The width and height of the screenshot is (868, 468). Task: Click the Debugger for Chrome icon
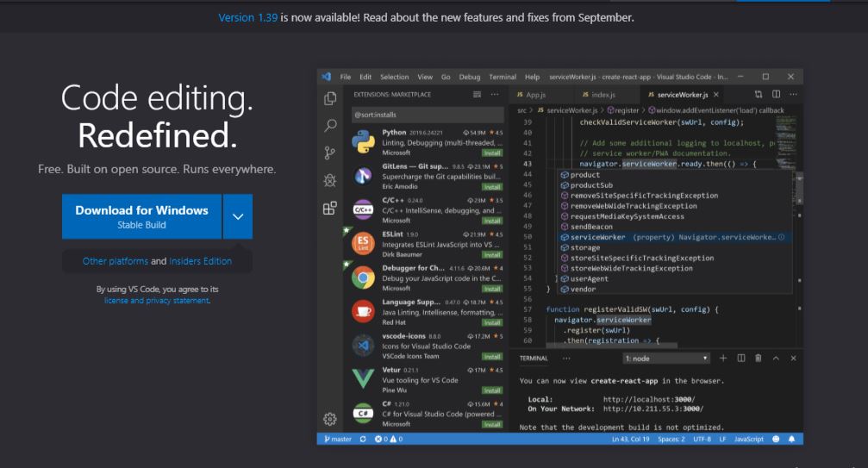point(363,278)
